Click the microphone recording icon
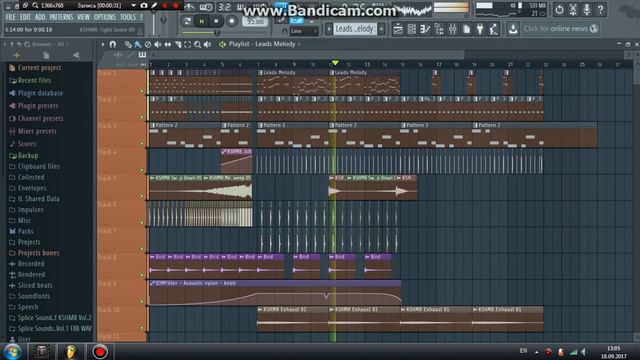The image size is (640, 360). (587, 9)
